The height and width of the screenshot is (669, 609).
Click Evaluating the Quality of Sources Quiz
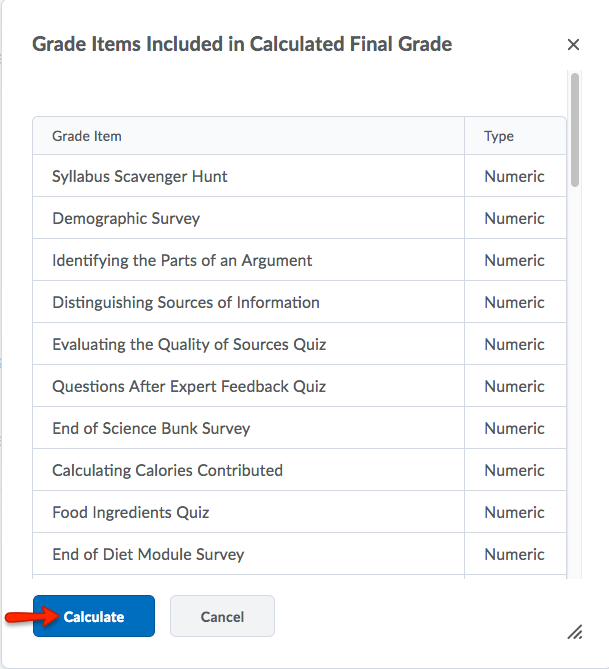(189, 345)
